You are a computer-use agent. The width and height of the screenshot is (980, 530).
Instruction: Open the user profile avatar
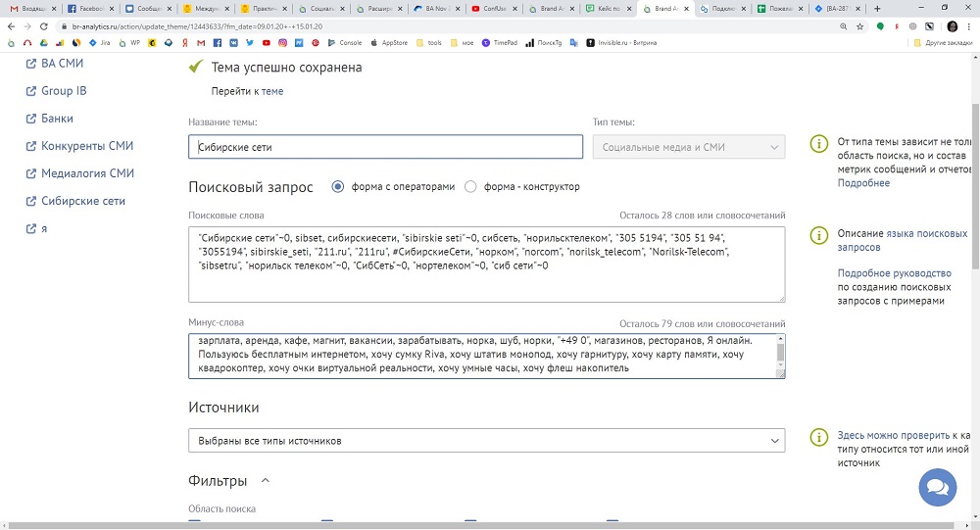[953, 26]
